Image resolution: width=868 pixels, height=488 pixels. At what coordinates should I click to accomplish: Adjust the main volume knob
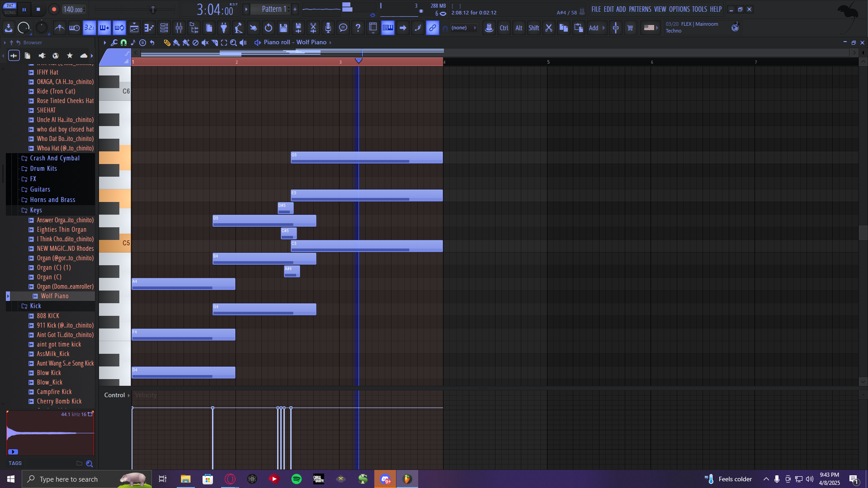(24, 28)
